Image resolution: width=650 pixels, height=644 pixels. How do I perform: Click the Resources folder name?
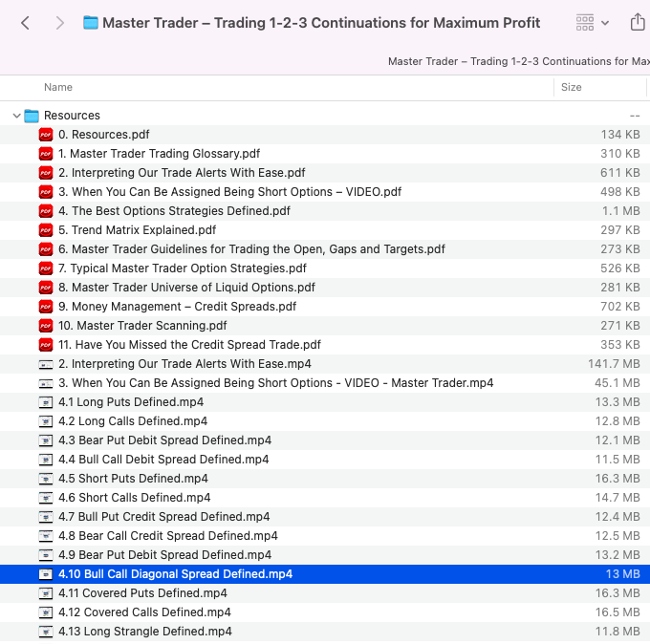(x=72, y=116)
